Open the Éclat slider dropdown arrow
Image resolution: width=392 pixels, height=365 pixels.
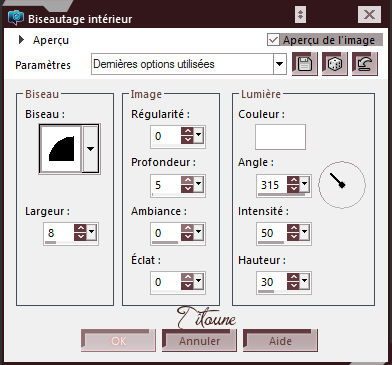pos(198,281)
